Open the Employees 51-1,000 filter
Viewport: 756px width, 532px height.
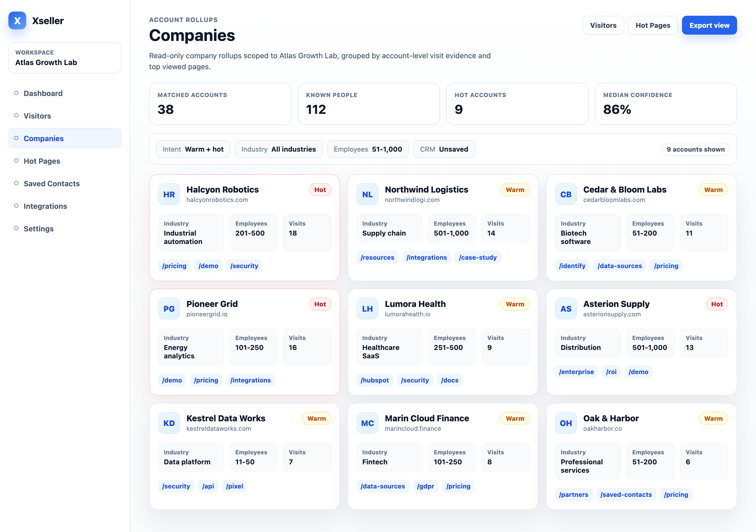pyautogui.click(x=368, y=149)
